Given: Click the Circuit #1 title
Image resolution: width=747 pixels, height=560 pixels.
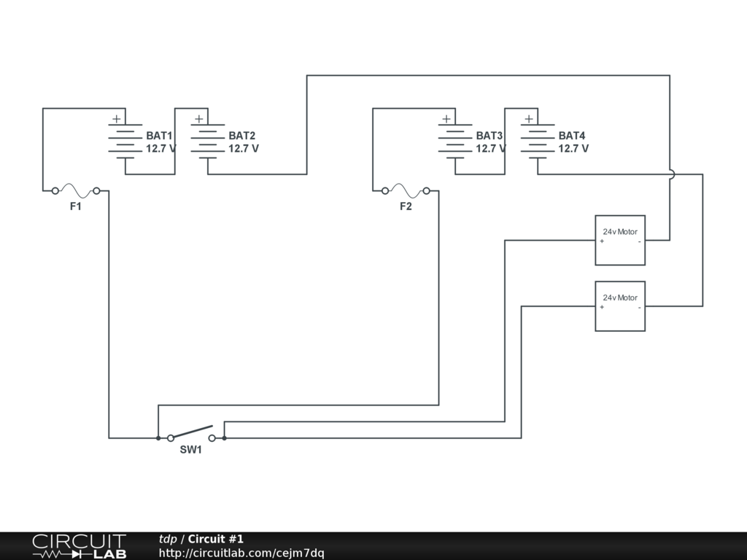Looking at the screenshot, I should pyautogui.click(x=216, y=539).
